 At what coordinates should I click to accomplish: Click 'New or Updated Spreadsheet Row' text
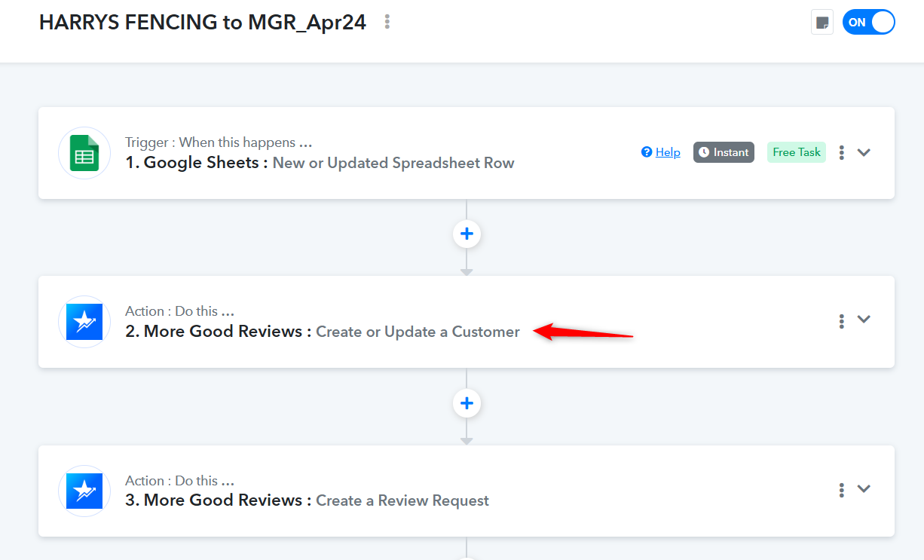point(393,163)
